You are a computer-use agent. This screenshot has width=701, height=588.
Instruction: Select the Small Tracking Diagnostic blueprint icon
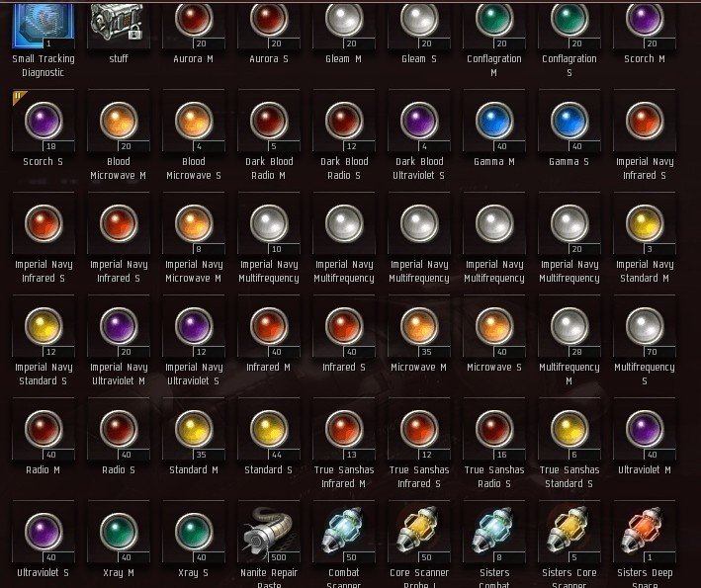44,26
